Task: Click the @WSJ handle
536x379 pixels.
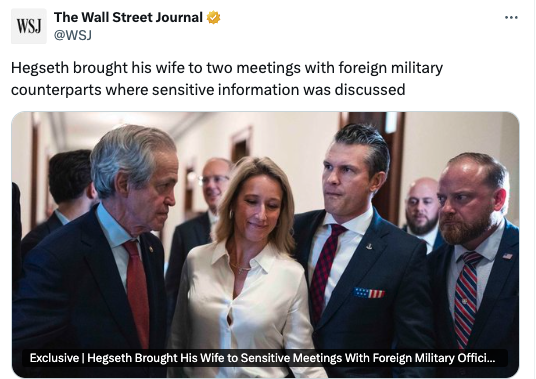Action: tap(73, 35)
